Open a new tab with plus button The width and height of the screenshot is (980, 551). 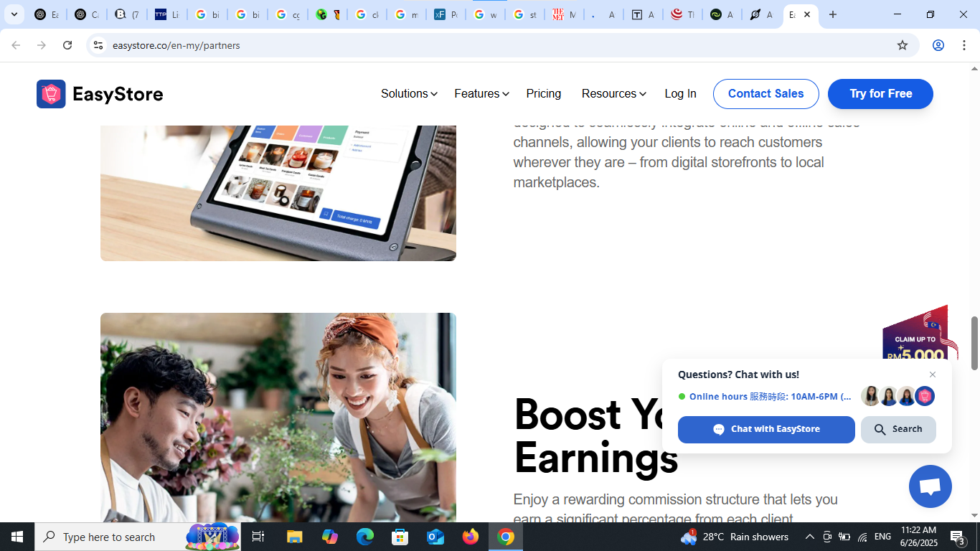[833, 14]
